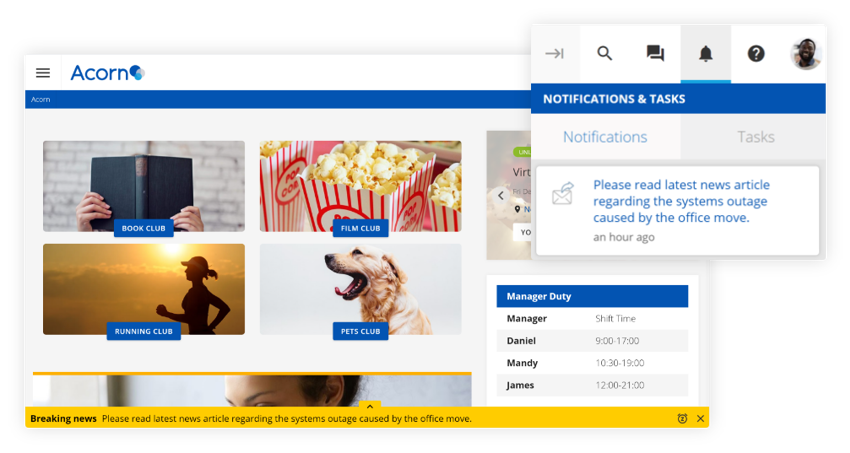Open the Film Club tile
The width and height of the screenshot is (850, 453).
point(360,186)
